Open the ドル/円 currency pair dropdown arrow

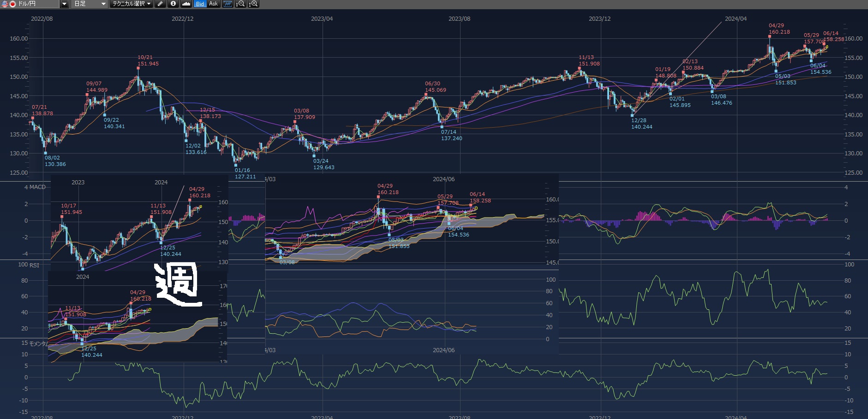(64, 4)
